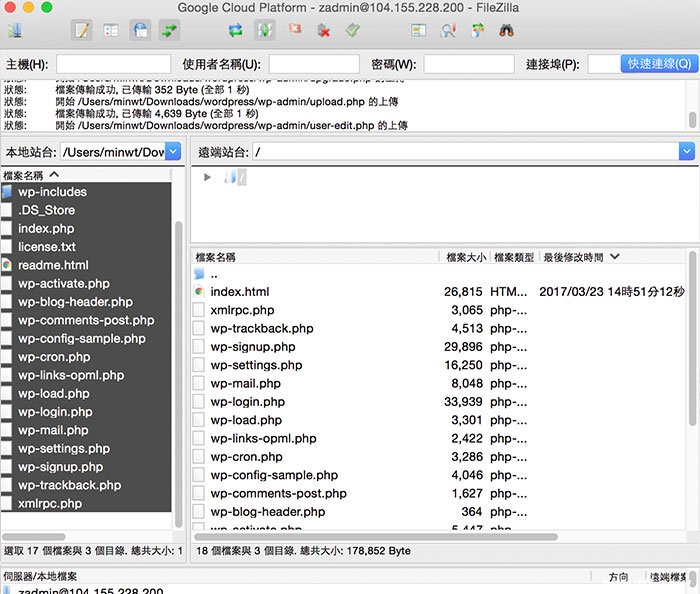The height and width of the screenshot is (594, 700).
Task: Select remote xmlrpc.php file
Action: pos(439,310)
